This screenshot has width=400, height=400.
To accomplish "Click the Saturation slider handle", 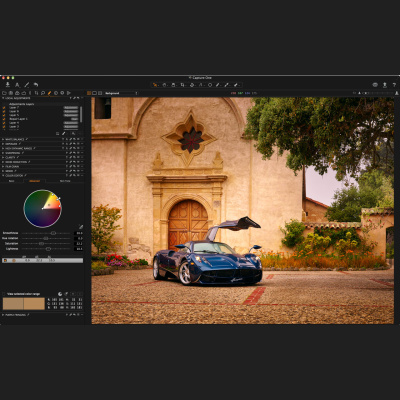I will pyautogui.click(x=41, y=244).
